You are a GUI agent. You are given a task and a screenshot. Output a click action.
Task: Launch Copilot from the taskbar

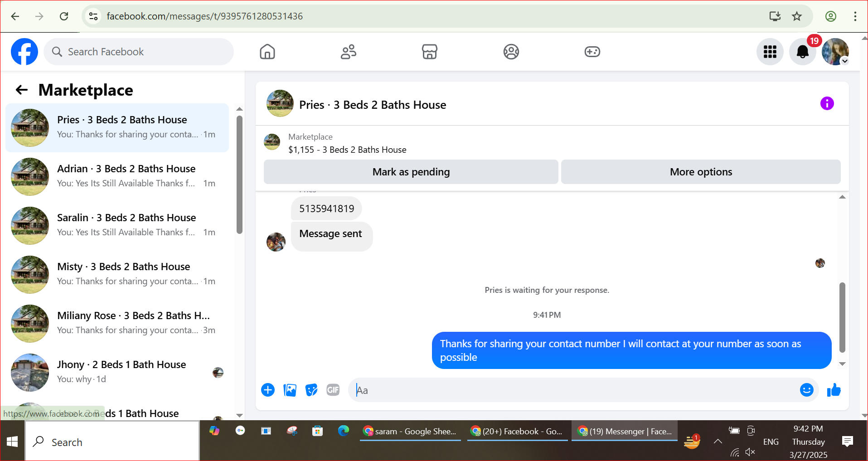[214, 431]
